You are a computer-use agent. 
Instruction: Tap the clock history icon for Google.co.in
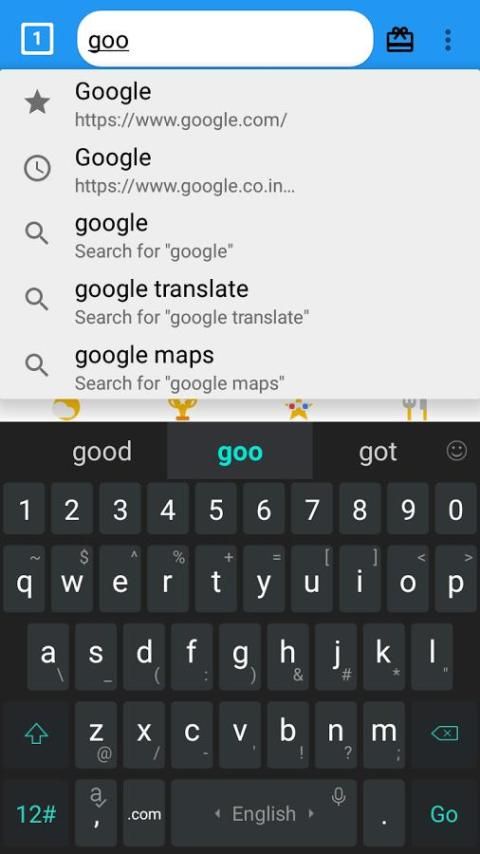(x=37, y=169)
